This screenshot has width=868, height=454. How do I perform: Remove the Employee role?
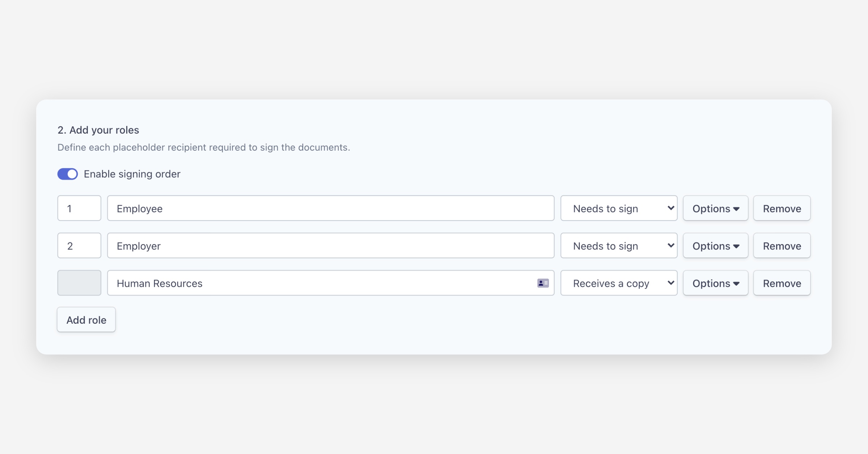coord(782,209)
